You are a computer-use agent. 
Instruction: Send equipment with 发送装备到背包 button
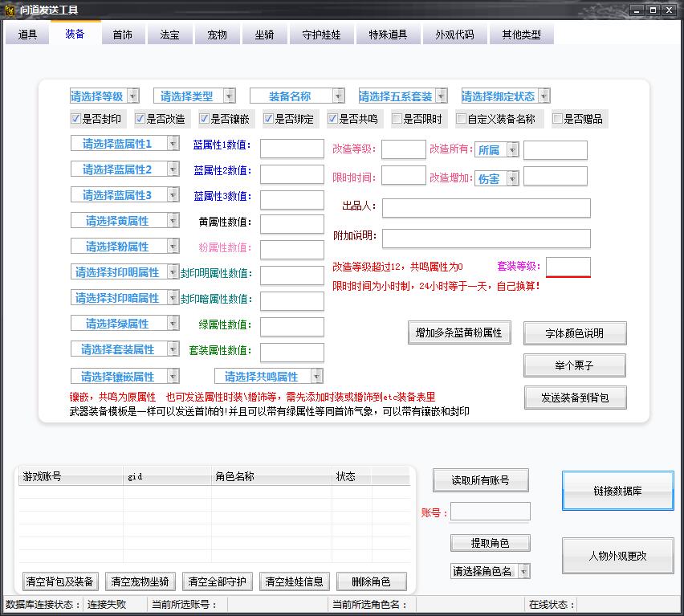pyautogui.click(x=576, y=398)
